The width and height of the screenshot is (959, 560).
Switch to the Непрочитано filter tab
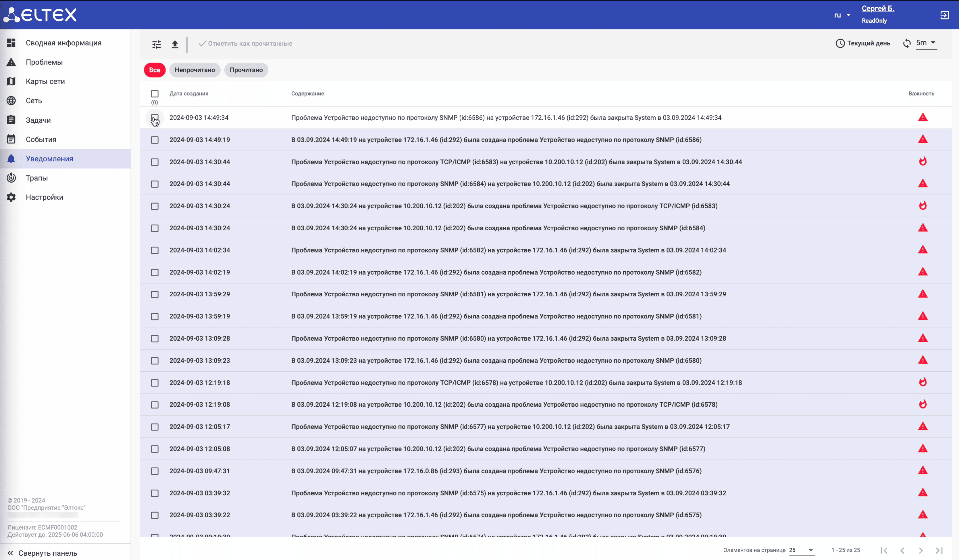pos(195,70)
